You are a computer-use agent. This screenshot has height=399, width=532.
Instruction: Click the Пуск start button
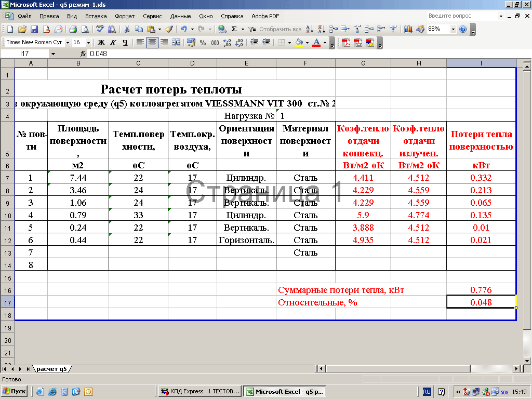[15, 391]
